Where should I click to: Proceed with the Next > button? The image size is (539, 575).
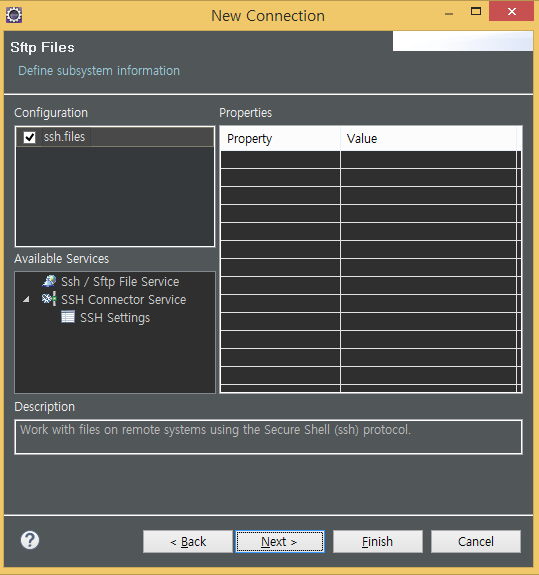[280, 541]
